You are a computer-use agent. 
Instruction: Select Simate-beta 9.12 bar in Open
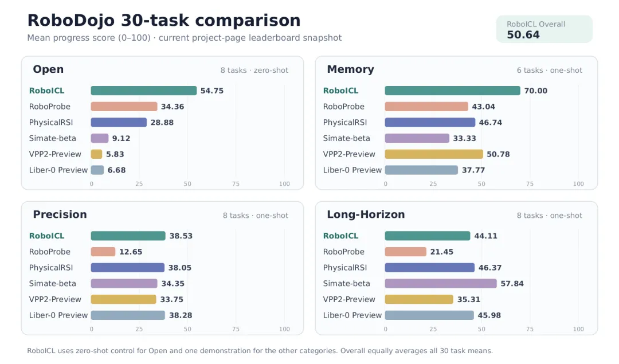pos(100,138)
